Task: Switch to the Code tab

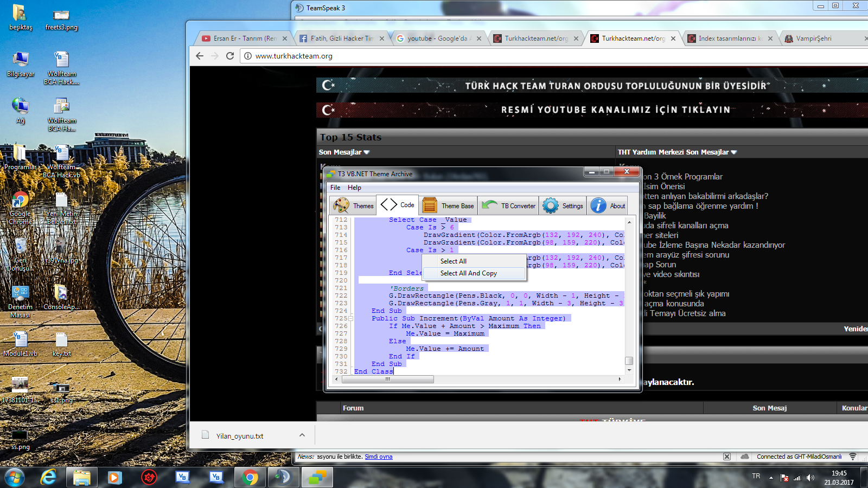Action: point(398,205)
